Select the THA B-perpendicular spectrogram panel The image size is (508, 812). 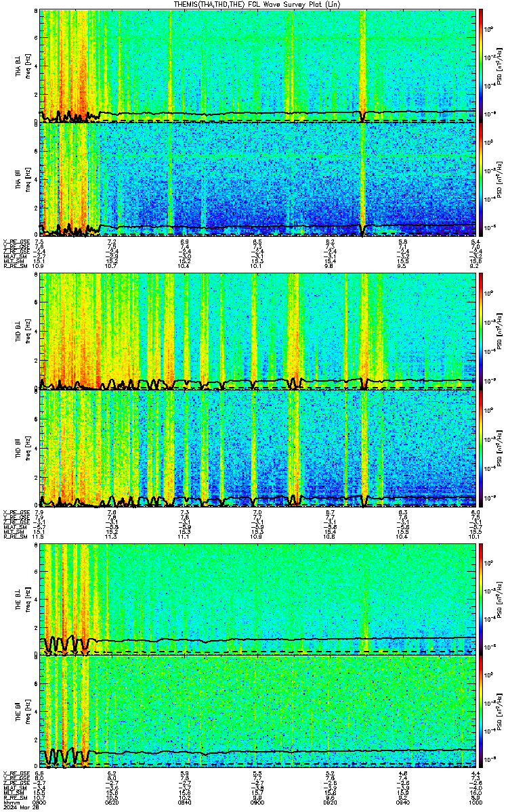pos(257,66)
